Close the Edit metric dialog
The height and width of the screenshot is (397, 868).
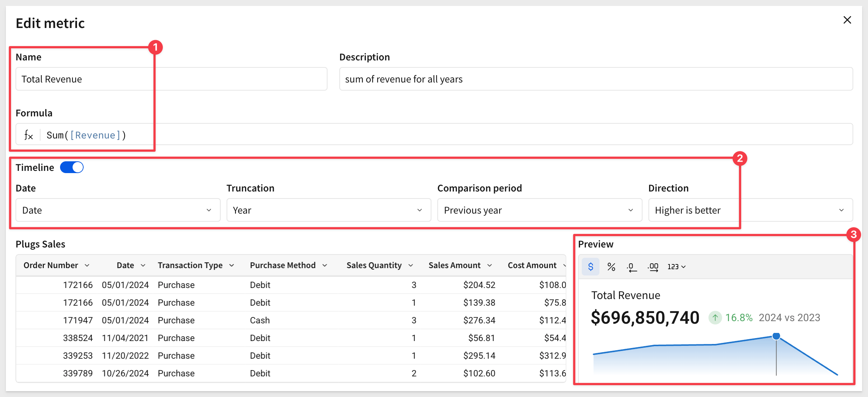pos(847,20)
